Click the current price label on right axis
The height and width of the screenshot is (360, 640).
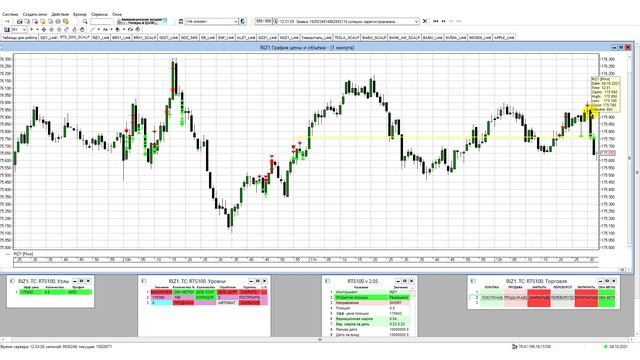tap(607, 153)
